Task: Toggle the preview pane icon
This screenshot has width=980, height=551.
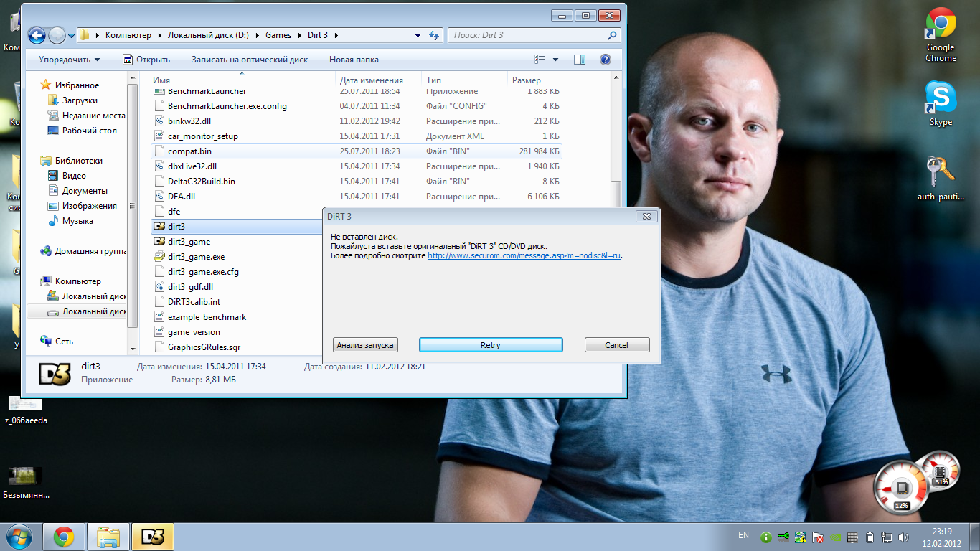Action: (580, 60)
